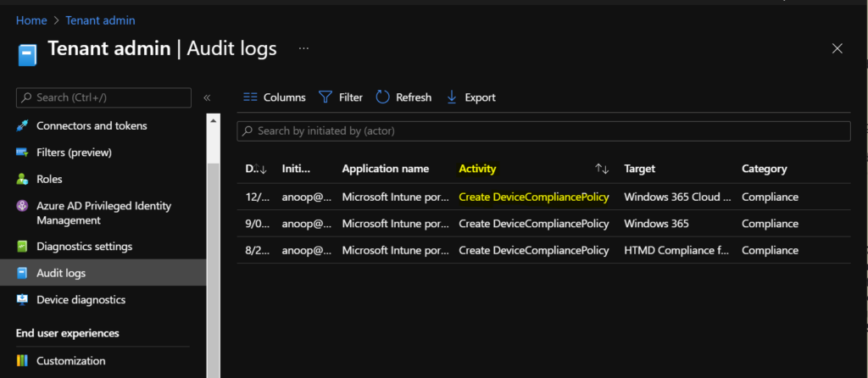The height and width of the screenshot is (378, 868).
Task: Click the Category column header
Action: pyautogui.click(x=764, y=169)
